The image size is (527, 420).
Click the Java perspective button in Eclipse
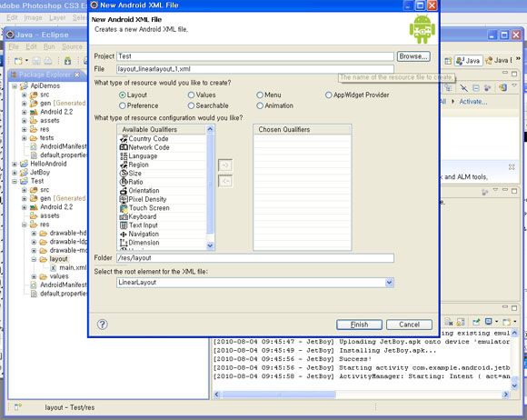[x=468, y=61]
